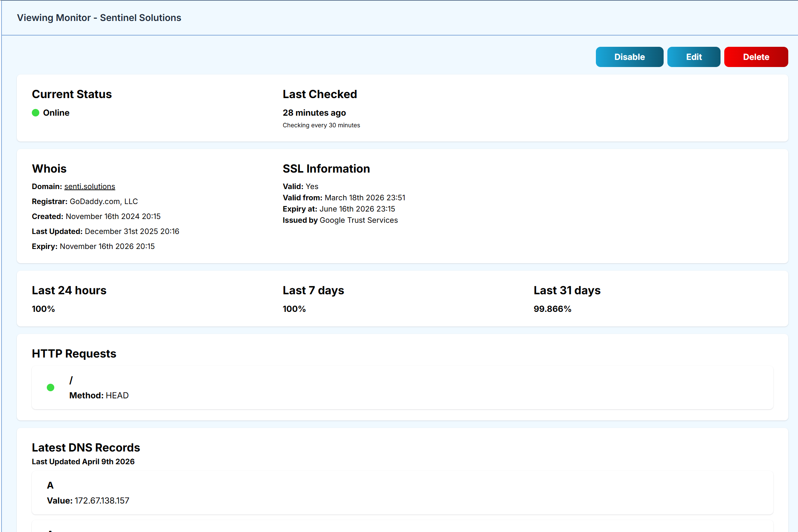Edit the Sentinel Solutions monitor
798x532 pixels.
(x=694, y=57)
